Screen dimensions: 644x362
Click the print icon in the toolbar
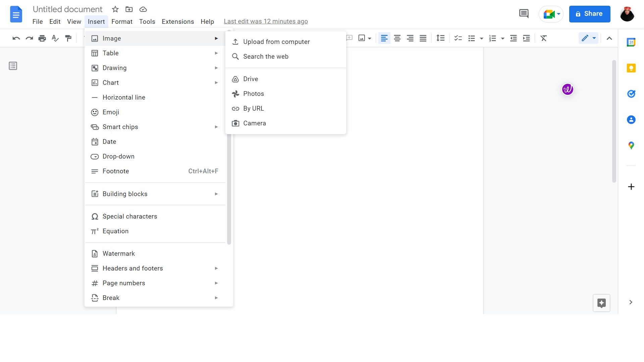click(42, 38)
